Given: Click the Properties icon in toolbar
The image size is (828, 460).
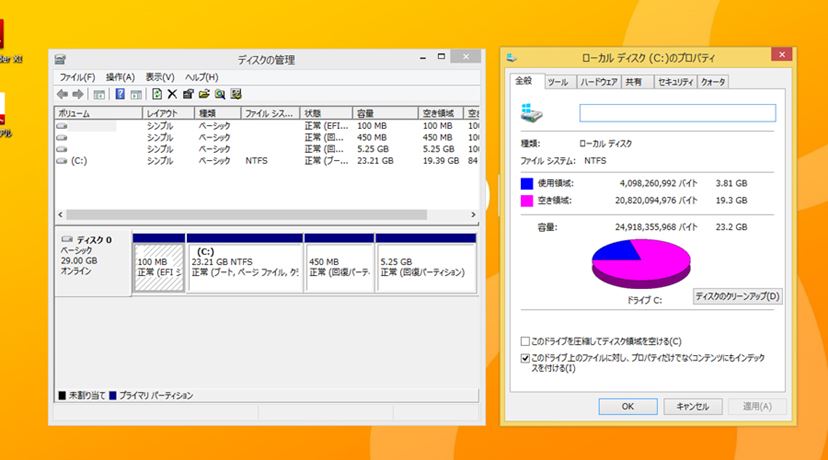Looking at the screenshot, I should click(188, 94).
